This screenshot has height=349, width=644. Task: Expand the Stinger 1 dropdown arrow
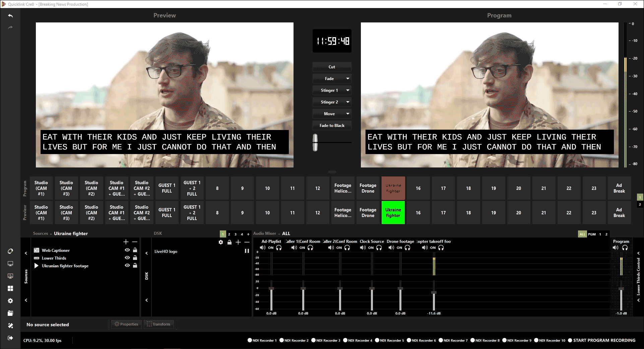pos(348,90)
